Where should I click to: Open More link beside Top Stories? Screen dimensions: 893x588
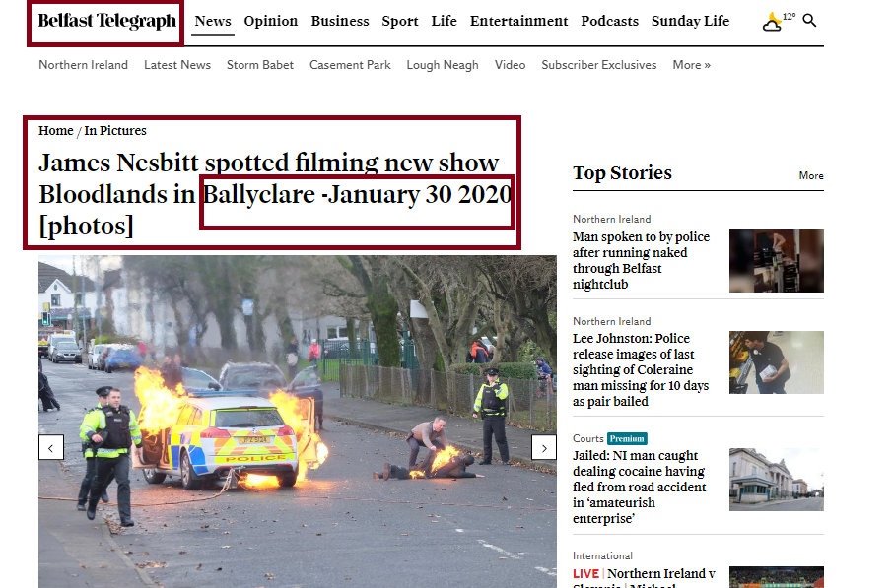click(x=811, y=176)
